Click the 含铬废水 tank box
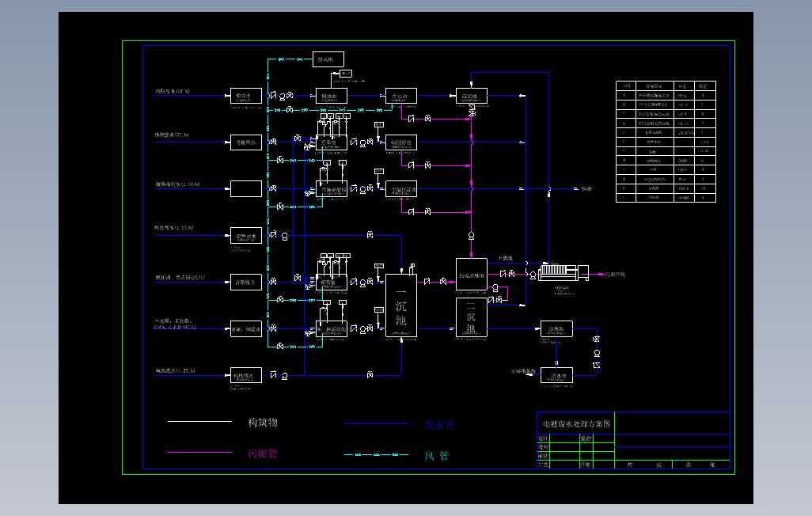This screenshot has height=516, width=812. point(246,142)
